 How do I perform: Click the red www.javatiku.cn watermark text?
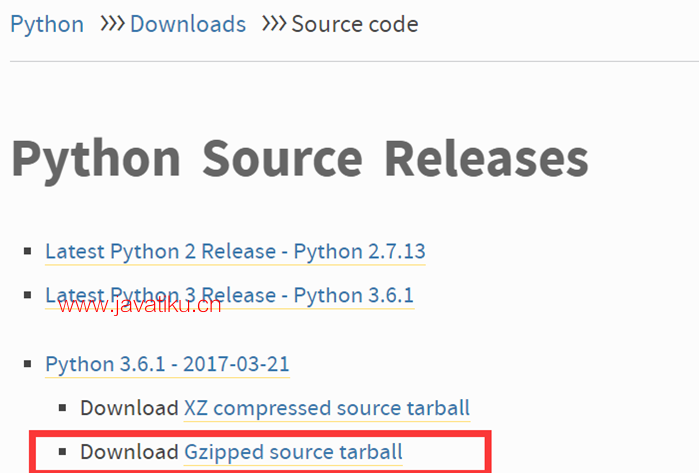coord(140,306)
